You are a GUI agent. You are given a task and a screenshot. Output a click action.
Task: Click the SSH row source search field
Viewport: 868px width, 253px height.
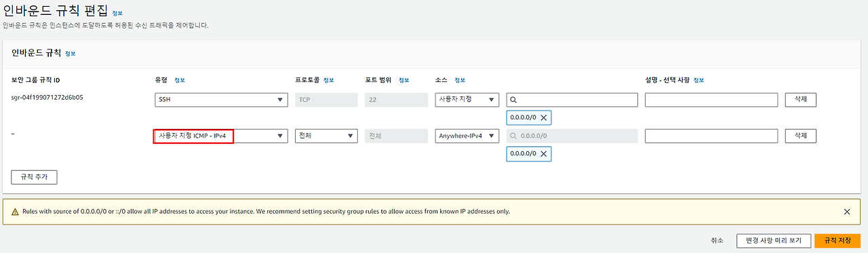pyautogui.click(x=572, y=100)
